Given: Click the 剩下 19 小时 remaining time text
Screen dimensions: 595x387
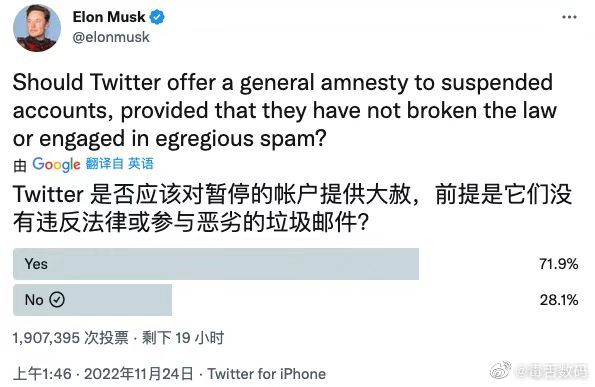Looking at the screenshot, I should point(183,338).
